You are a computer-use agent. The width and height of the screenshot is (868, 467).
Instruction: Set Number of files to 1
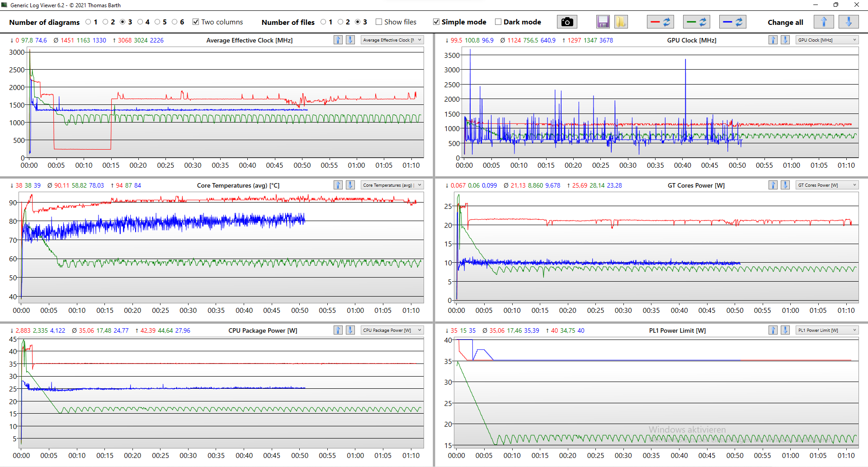point(323,22)
